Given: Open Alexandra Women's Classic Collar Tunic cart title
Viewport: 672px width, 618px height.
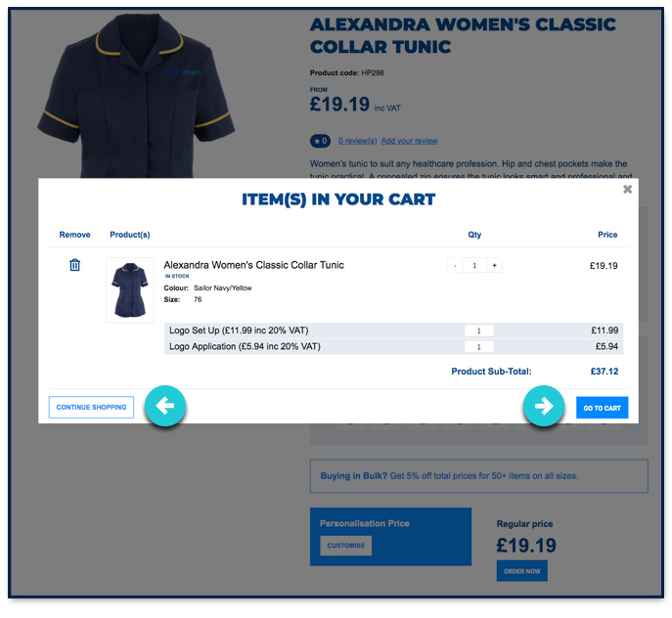Looking at the screenshot, I should coord(253,265).
